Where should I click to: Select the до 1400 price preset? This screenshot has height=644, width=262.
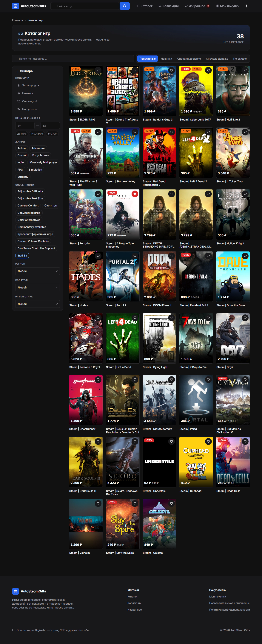pyautogui.click(x=21, y=134)
